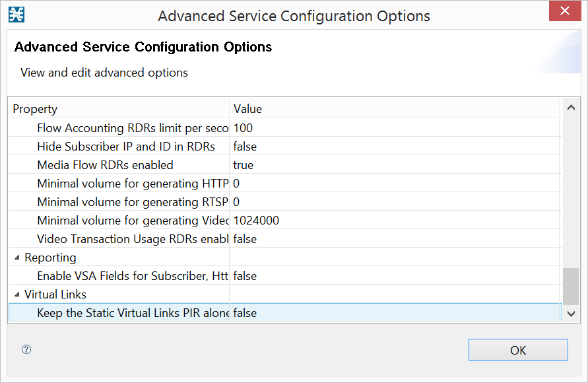Toggle Video Transaction Usage RDRs false value
This screenshot has height=383, width=588.
click(245, 239)
